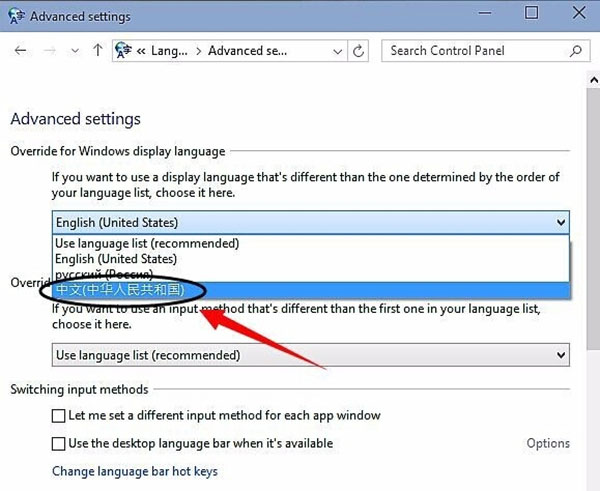Image resolution: width=600 pixels, height=491 pixels.
Task: Click the Advanced settings title bar icon
Action: pyautogui.click(x=16, y=16)
